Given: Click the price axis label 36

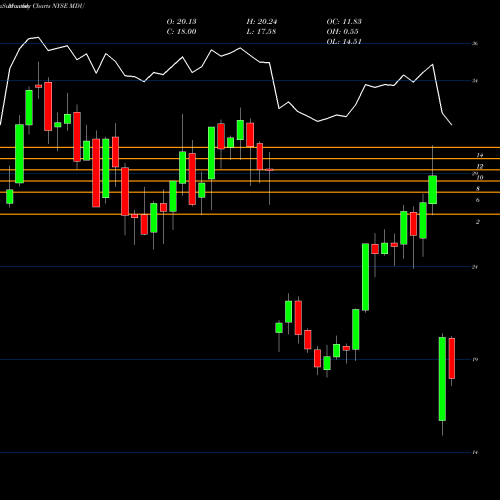Looking at the screenshot, I should (475, 44).
